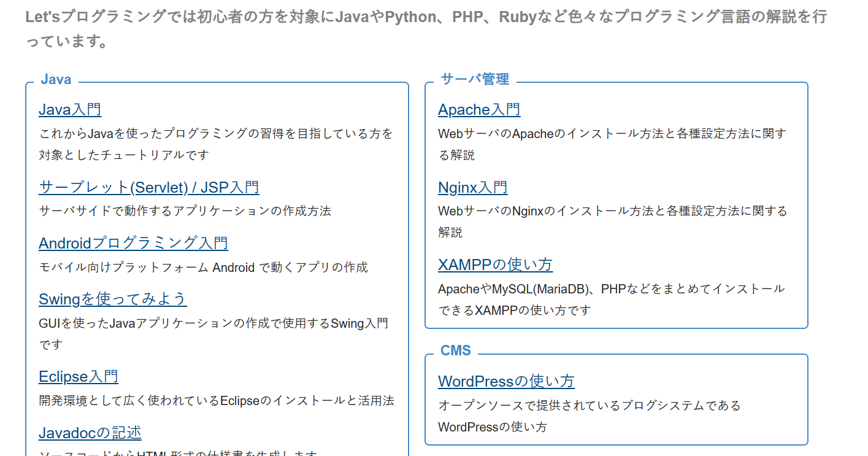The height and width of the screenshot is (456, 868).
Task: Open the Nginx入門 link
Action: click(473, 187)
